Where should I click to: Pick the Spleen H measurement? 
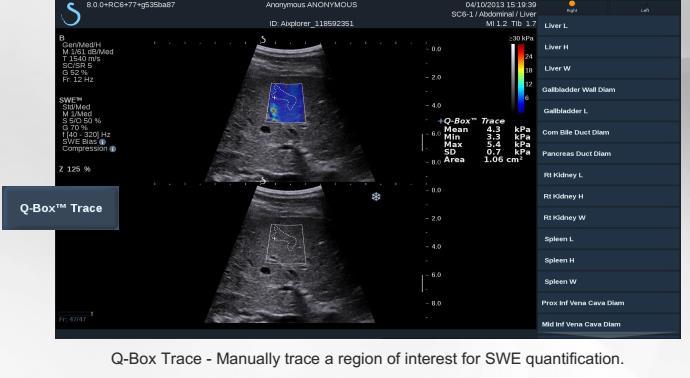(609, 261)
